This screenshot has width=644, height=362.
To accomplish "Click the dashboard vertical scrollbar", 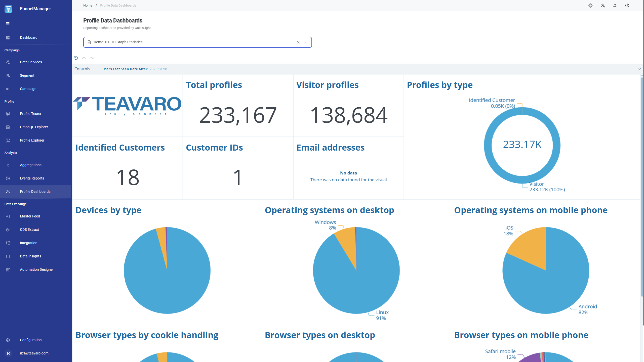I will coord(642,186).
